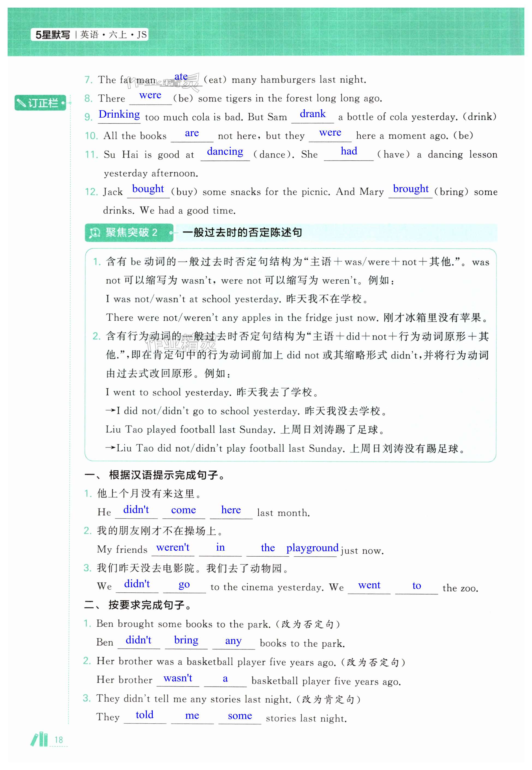The width and height of the screenshot is (532, 770).
Task: Click the blank filled with 'went'
Action: tap(369, 585)
